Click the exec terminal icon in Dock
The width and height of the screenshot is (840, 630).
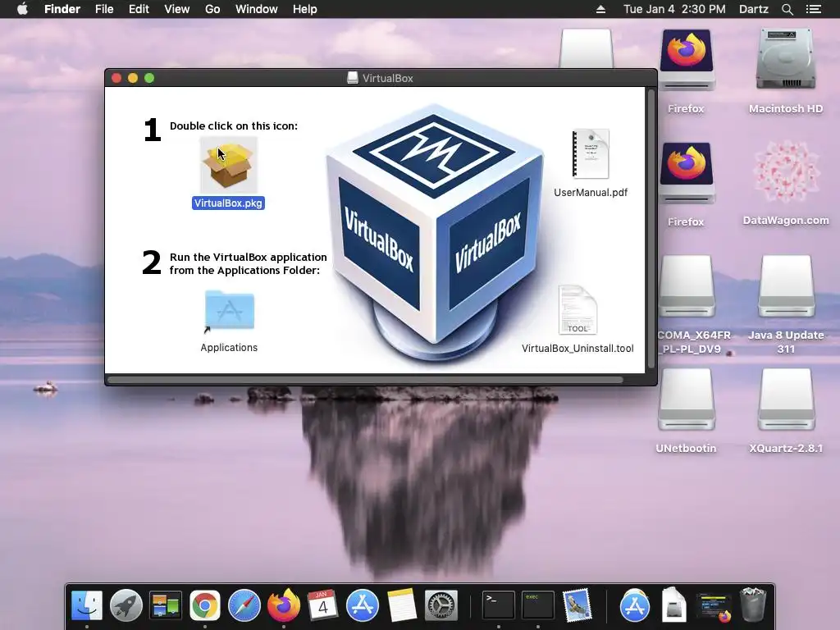click(x=538, y=605)
